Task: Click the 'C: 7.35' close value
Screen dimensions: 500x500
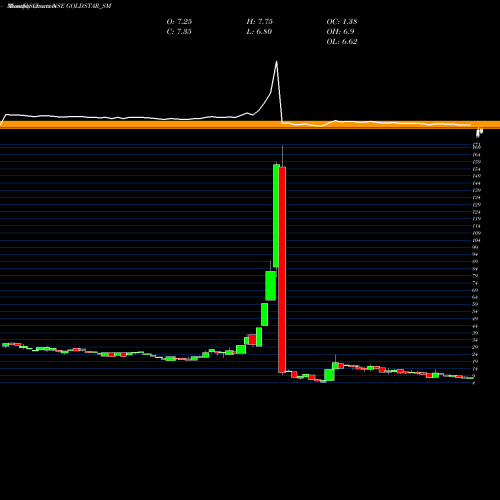Action: [x=179, y=32]
